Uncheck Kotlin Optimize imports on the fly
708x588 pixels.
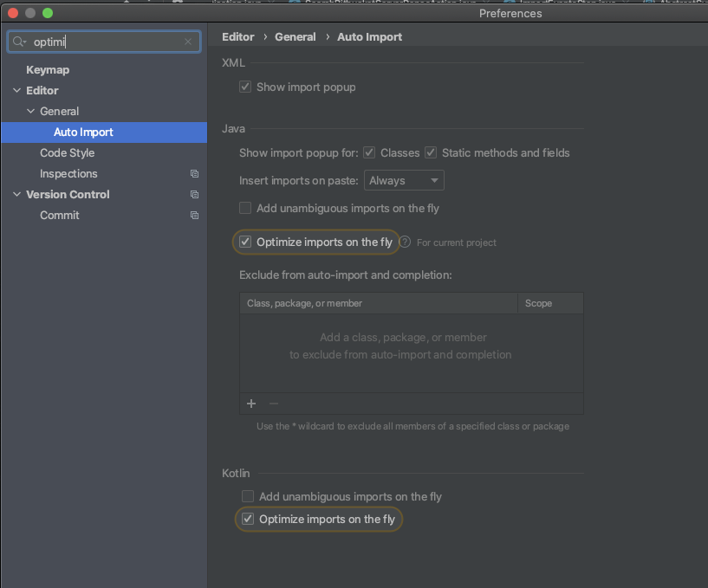click(x=248, y=519)
